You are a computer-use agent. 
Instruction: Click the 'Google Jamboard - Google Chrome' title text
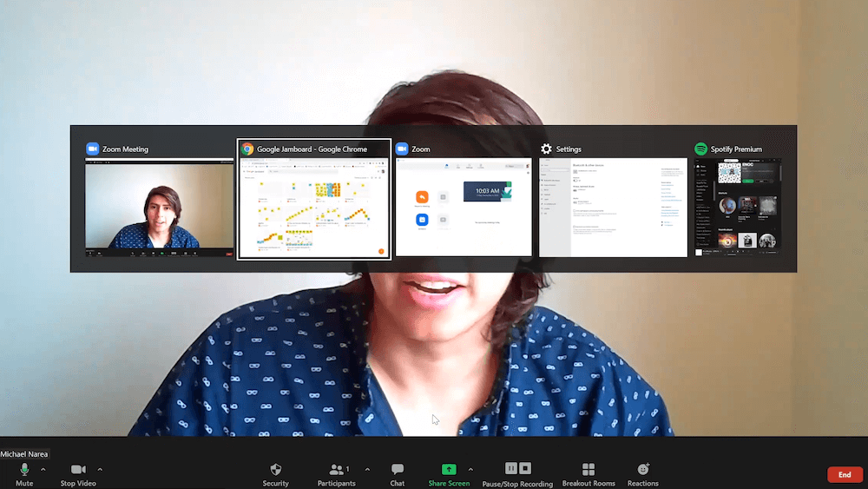pos(312,149)
